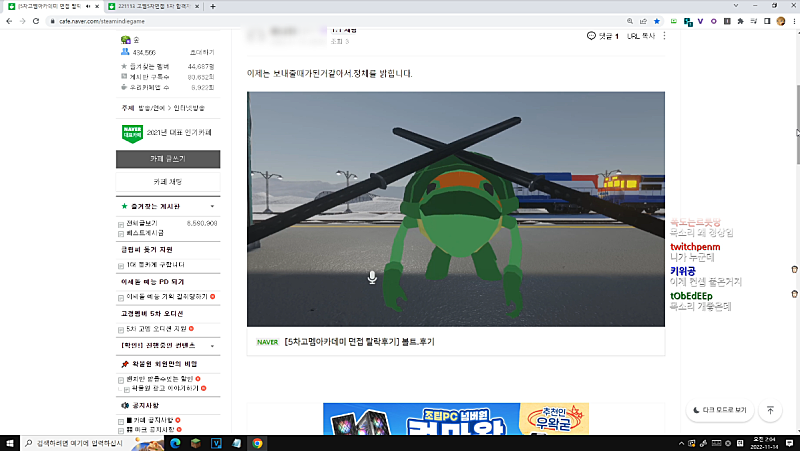Close the second tab starting with 221113
This screenshot has height=451, width=800.
pos(197,7)
